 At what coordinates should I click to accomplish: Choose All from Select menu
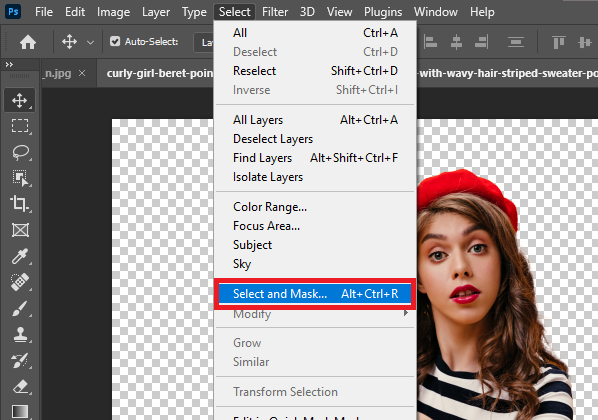tap(315, 33)
